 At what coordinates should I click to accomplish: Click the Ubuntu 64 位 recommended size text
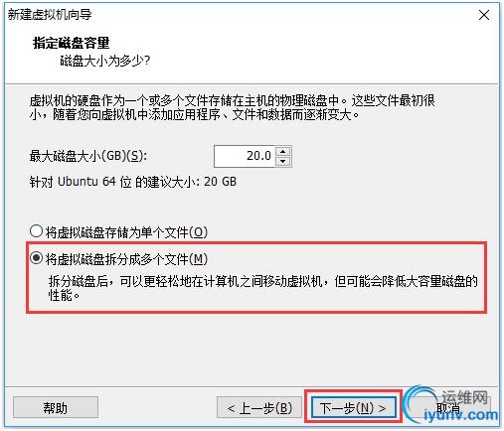[133, 182]
